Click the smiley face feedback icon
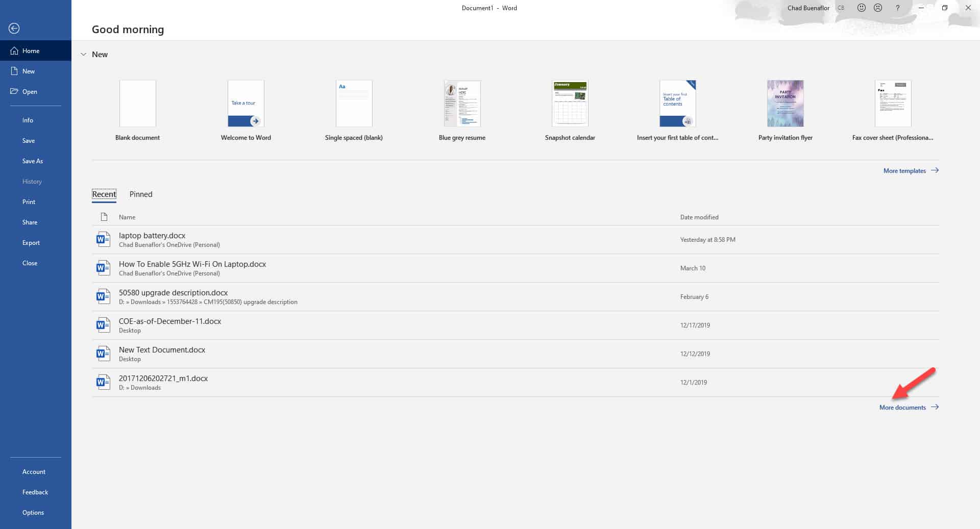Screen dimensions: 980x529 click(x=862, y=8)
